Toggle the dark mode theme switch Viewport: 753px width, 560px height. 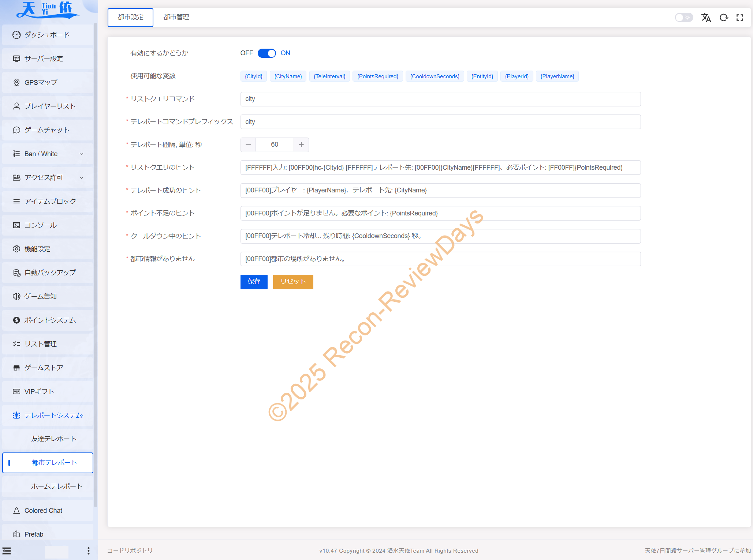(x=683, y=18)
